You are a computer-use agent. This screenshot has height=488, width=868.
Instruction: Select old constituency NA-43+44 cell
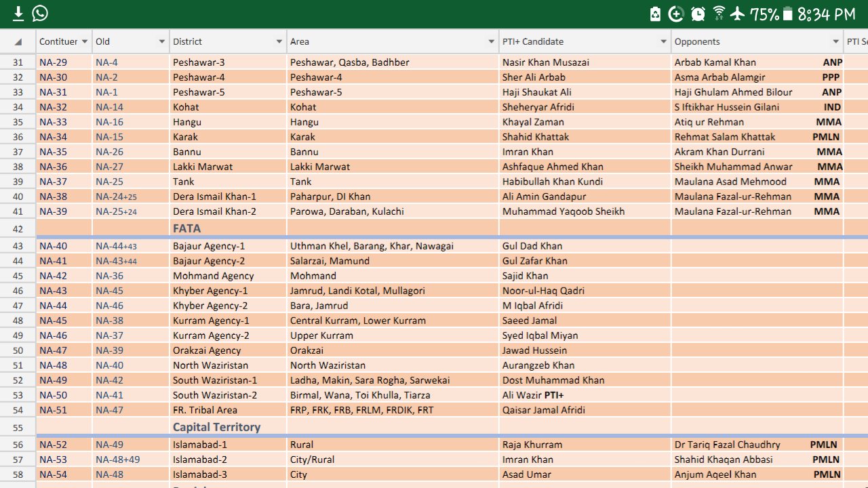coord(131,261)
